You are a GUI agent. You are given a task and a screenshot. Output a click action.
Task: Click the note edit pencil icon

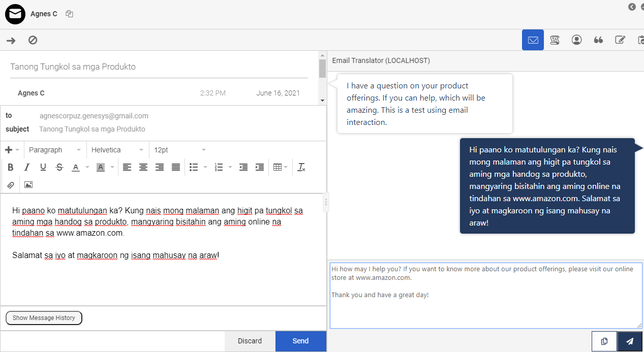tap(620, 40)
